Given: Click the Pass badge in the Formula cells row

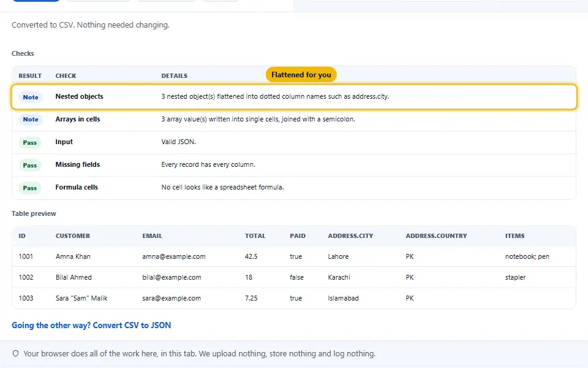Looking at the screenshot, I should pos(29,188).
